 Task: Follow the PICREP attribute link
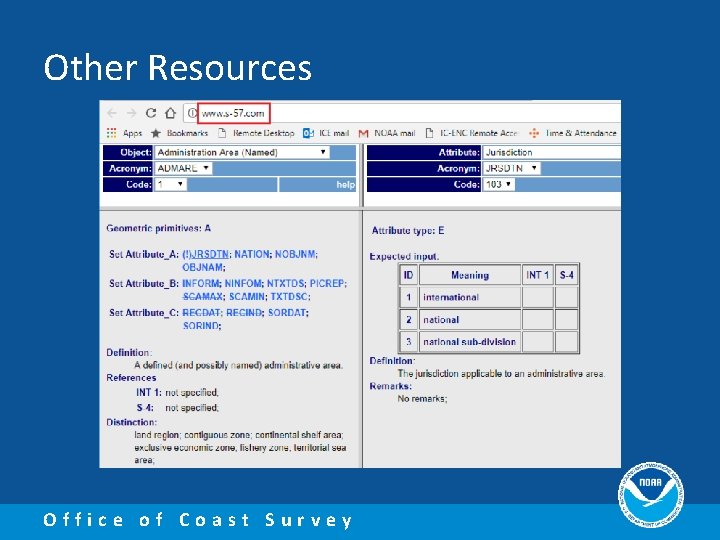[327, 284]
